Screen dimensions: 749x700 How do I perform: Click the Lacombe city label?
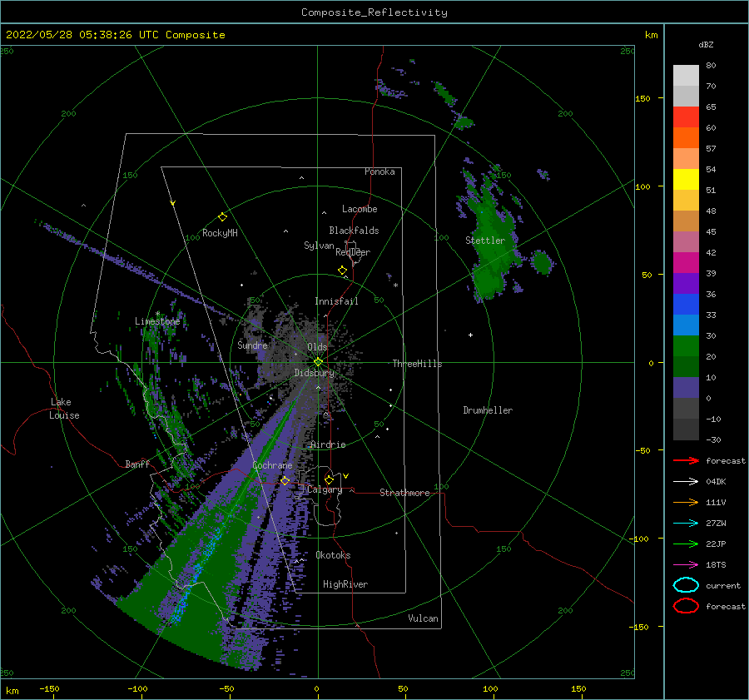[x=360, y=209]
